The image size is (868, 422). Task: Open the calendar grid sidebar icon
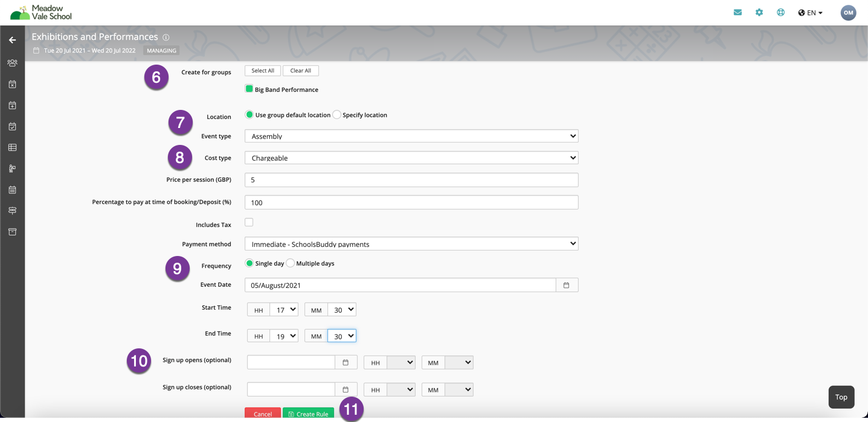[12, 190]
